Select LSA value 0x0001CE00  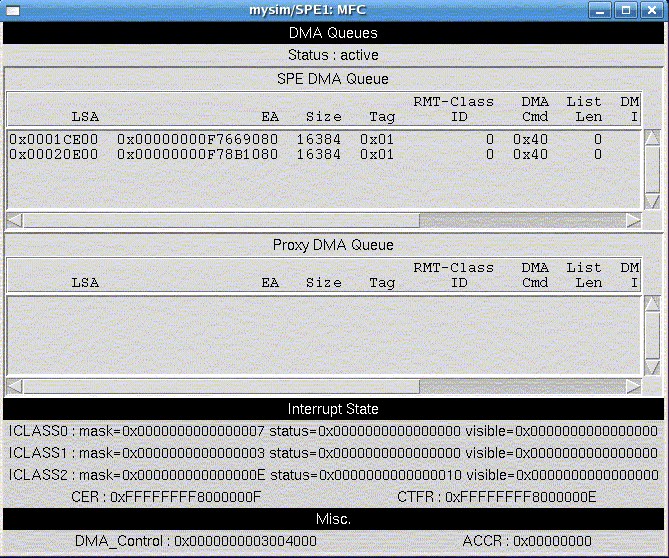coord(53,140)
